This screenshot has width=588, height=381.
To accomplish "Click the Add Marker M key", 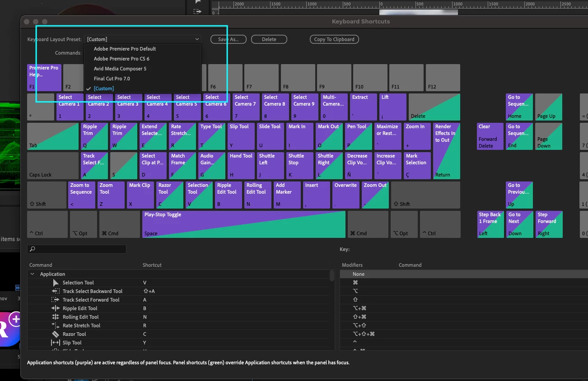I will tap(287, 195).
